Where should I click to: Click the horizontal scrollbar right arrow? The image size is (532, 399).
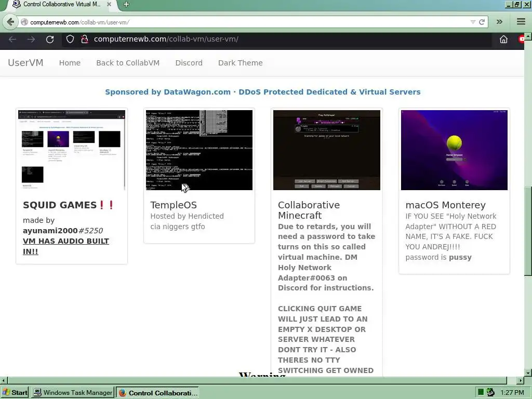[x=521, y=380]
